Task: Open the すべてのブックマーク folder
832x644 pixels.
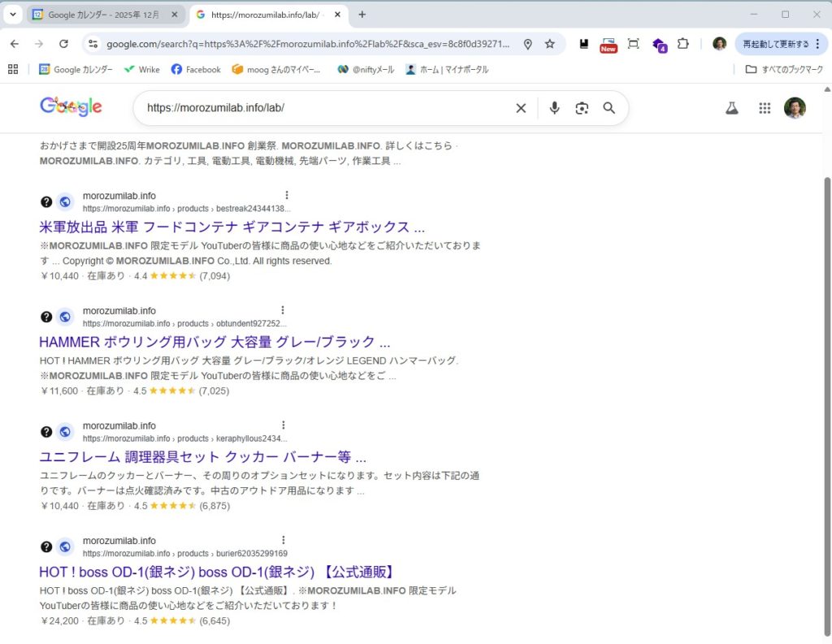Action: [x=784, y=70]
